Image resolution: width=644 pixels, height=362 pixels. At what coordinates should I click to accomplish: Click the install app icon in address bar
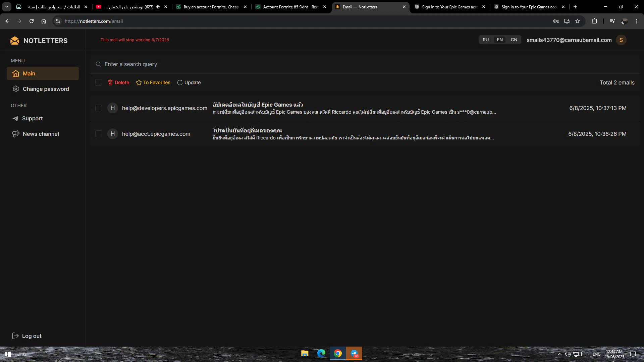(x=567, y=21)
